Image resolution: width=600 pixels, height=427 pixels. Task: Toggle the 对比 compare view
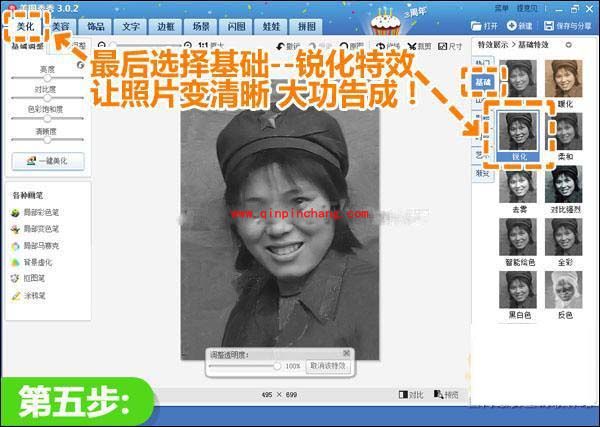(x=411, y=394)
